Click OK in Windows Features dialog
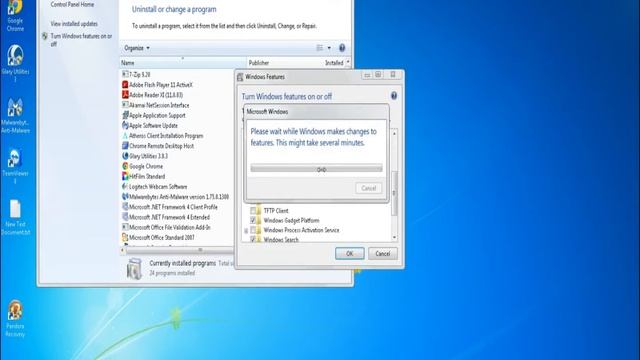640x360 pixels. [x=349, y=253]
